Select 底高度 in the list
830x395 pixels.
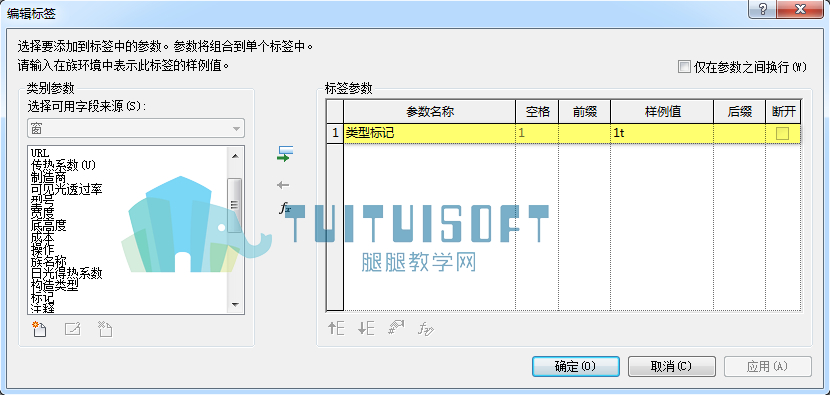point(48,226)
